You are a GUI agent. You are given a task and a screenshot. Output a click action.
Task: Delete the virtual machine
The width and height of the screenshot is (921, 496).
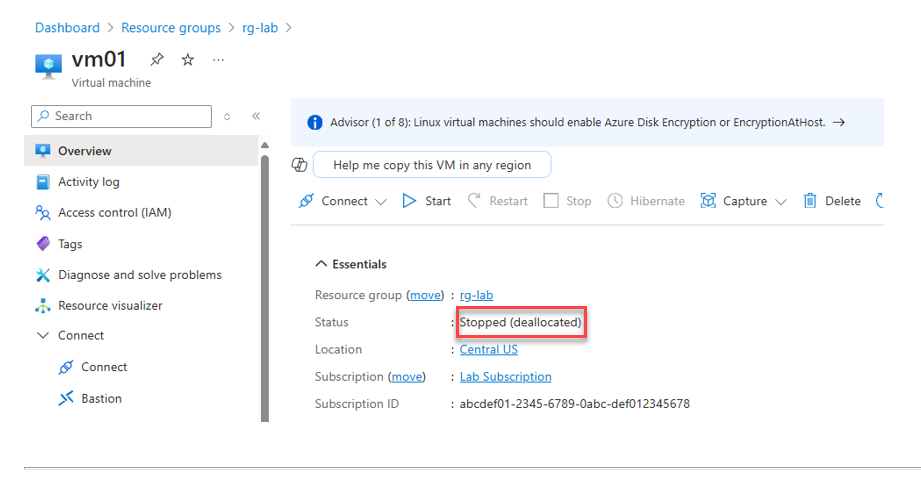[x=832, y=201]
